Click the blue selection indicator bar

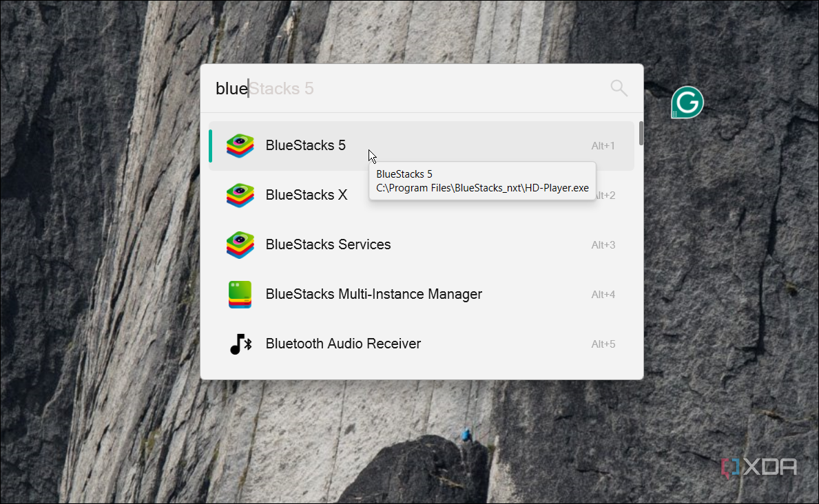210,145
